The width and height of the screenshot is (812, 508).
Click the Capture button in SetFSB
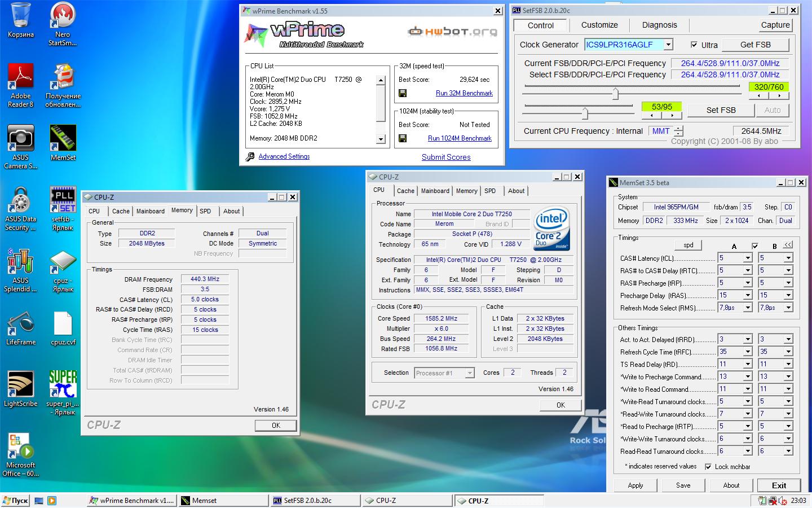click(775, 25)
